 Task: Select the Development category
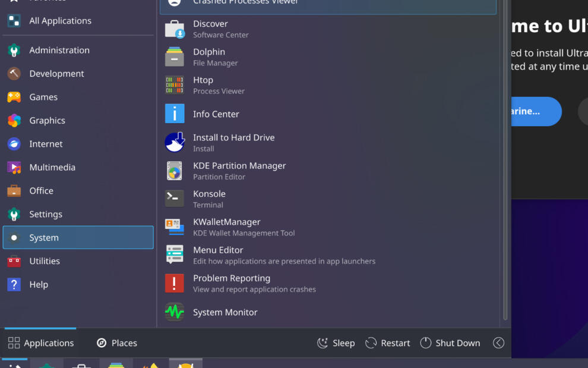(78, 74)
